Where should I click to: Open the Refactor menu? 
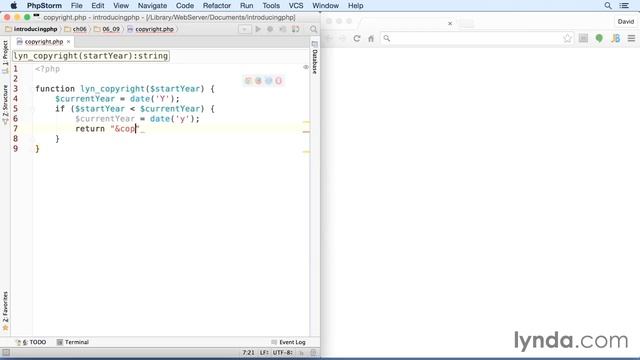(217, 6)
